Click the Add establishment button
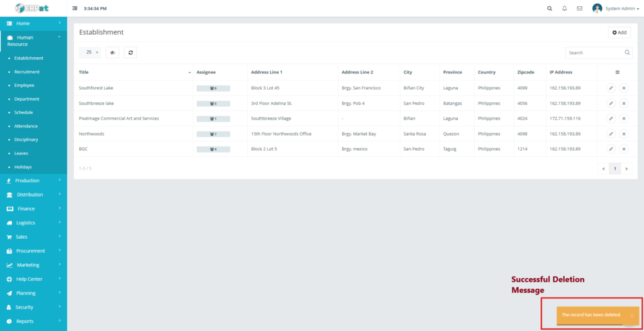The image size is (644, 331). (x=619, y=33)
